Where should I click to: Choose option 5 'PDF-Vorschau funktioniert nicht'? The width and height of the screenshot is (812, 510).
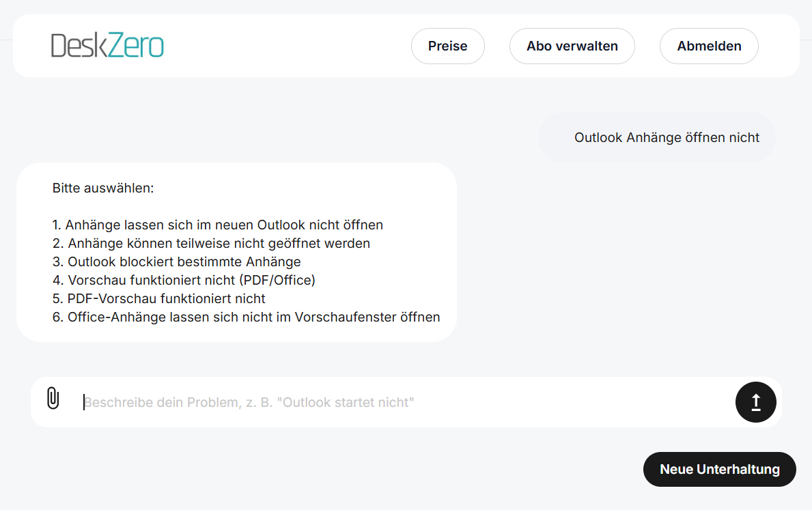[x=166, y=298]
